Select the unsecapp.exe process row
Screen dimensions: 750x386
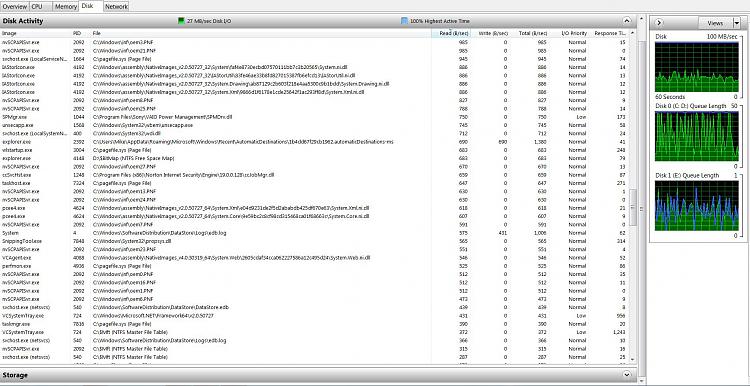315,125
